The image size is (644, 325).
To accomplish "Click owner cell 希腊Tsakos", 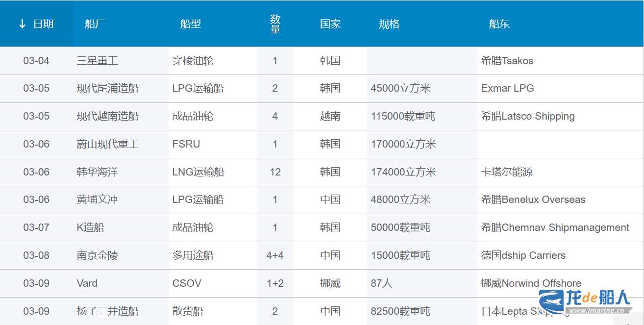I will (x=507, y=61).
